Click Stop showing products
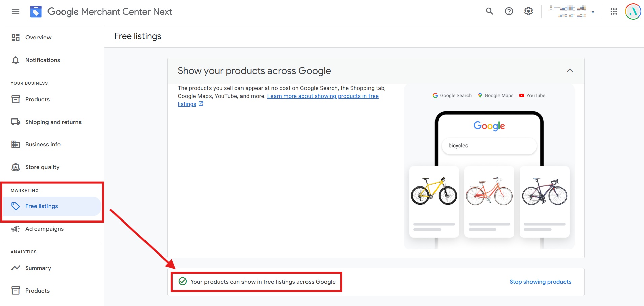 click(540, 282)
